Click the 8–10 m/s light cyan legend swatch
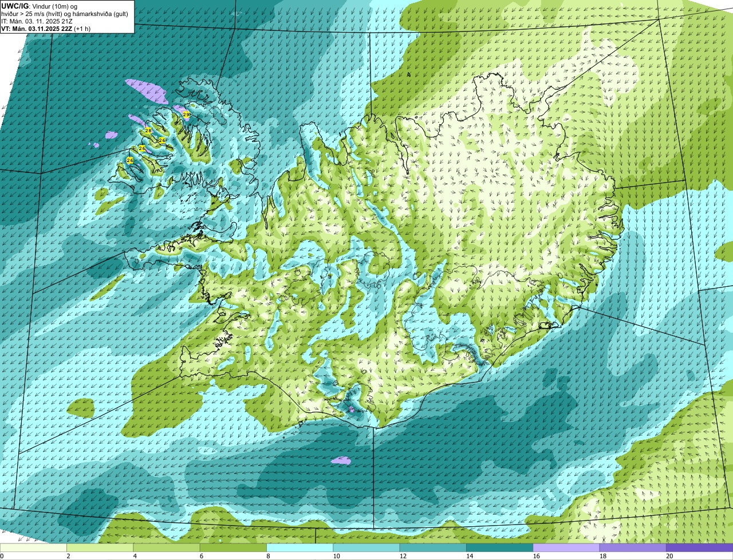The width and height of the screenshot is (733, 560). click(x=300, y=547)
